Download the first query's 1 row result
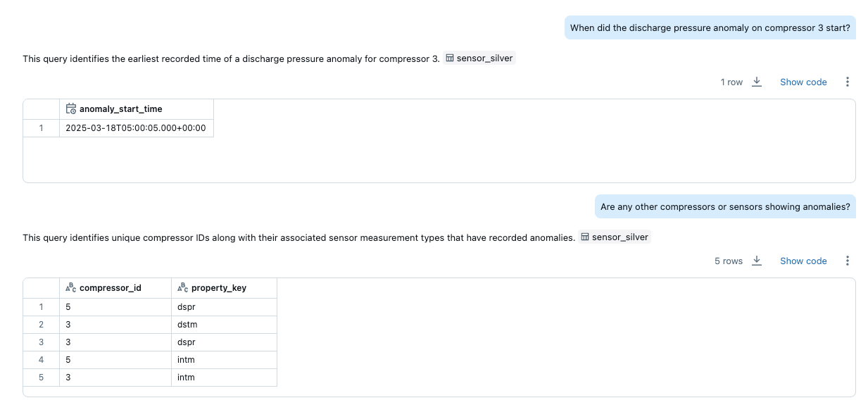 (757, 82)
